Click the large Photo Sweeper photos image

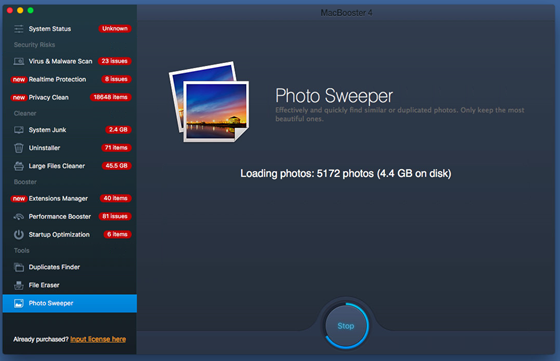click(x=209, y=102)
